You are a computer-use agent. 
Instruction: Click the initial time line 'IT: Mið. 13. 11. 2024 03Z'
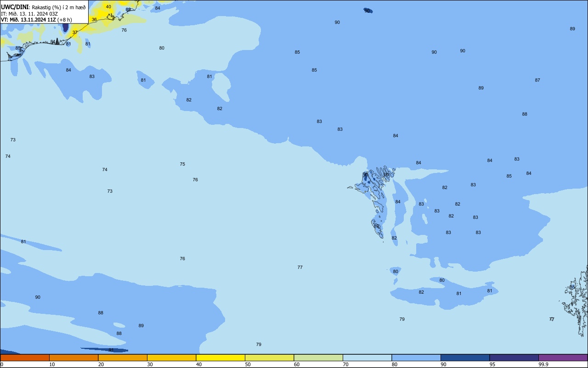(x=29, y=13)
